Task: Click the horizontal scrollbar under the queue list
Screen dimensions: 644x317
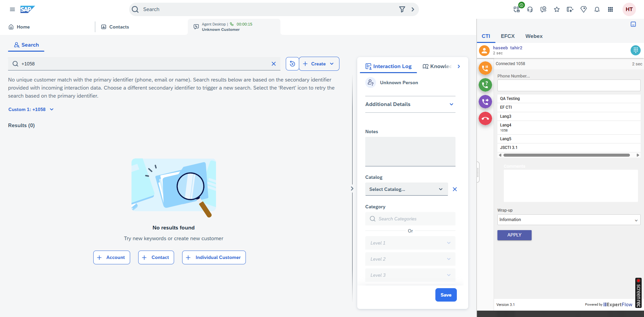Action: 566,155
